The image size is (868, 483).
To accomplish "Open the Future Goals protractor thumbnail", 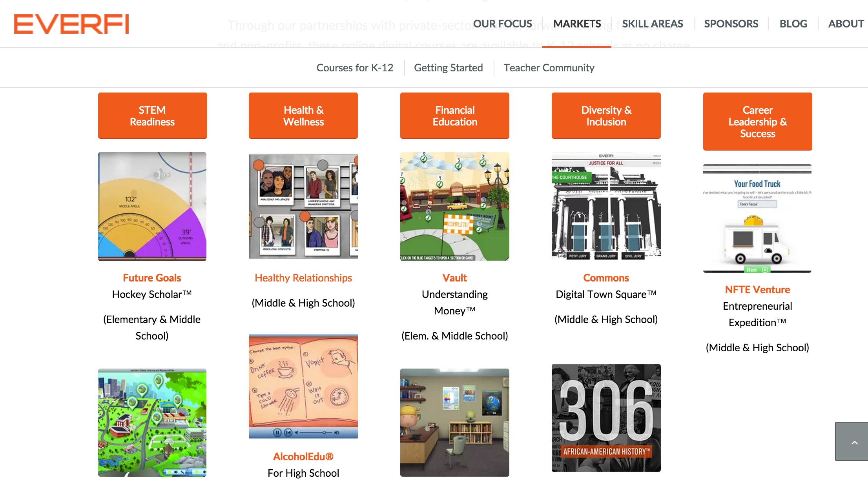I will click(152, 207).
